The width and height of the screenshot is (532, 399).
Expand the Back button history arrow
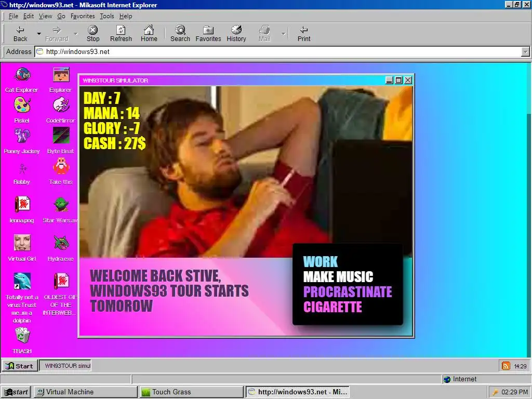tap(39, 34)
